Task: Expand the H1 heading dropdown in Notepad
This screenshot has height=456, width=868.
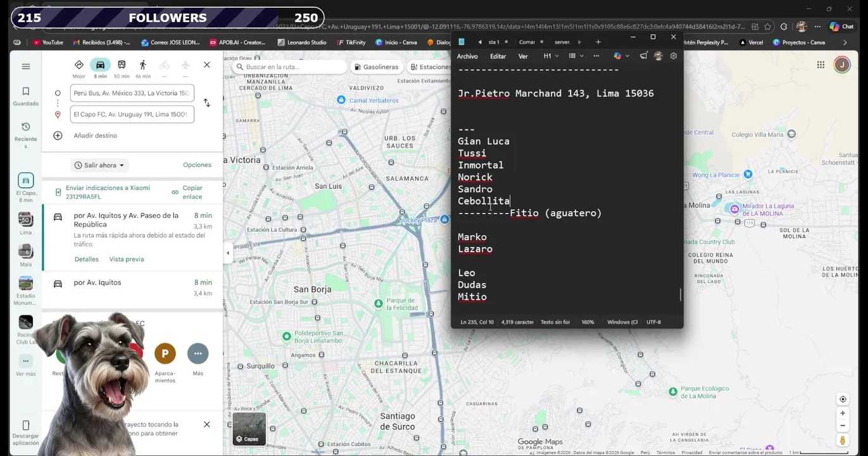Action: click(x=551, y=56)
